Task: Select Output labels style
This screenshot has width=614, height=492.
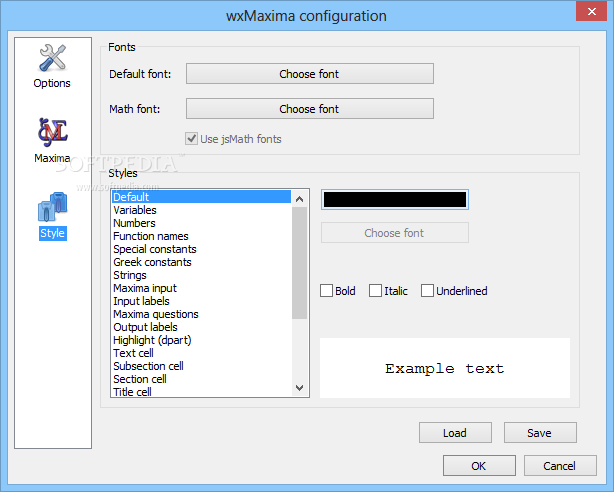Action: (201, 327)
